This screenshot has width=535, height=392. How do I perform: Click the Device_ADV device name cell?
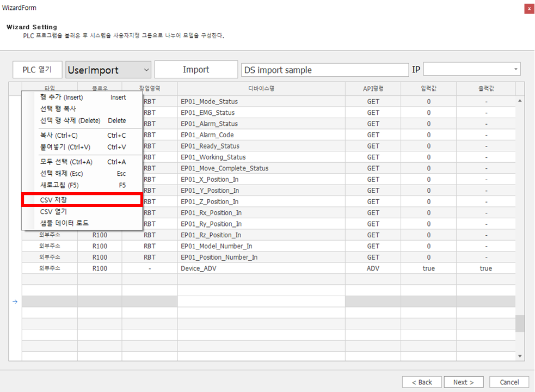click(x=261, y=268)
